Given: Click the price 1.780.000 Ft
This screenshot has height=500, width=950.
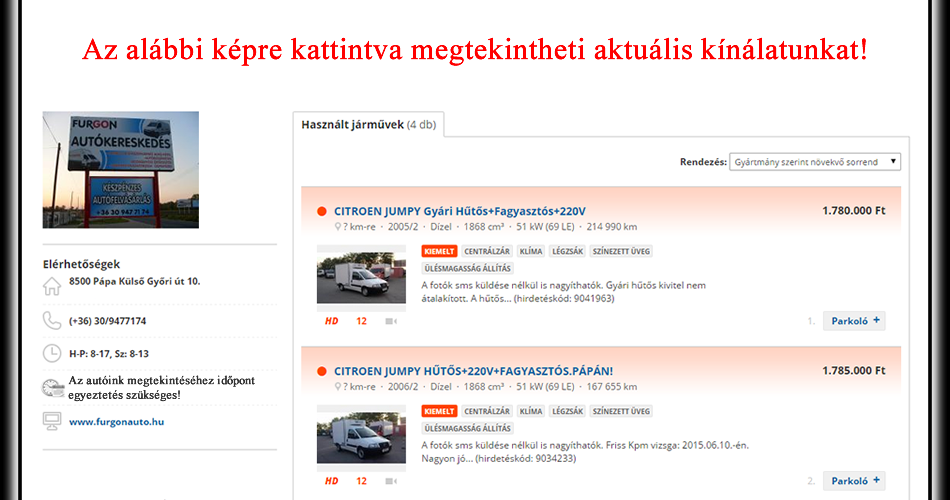Looking at the screenshot, I should tap(853, 210).
